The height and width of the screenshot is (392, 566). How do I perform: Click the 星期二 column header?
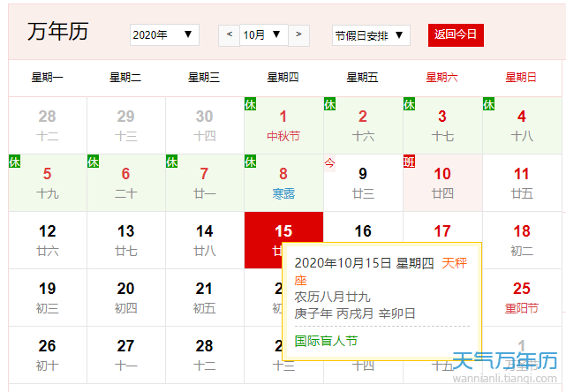click(125, 77)
